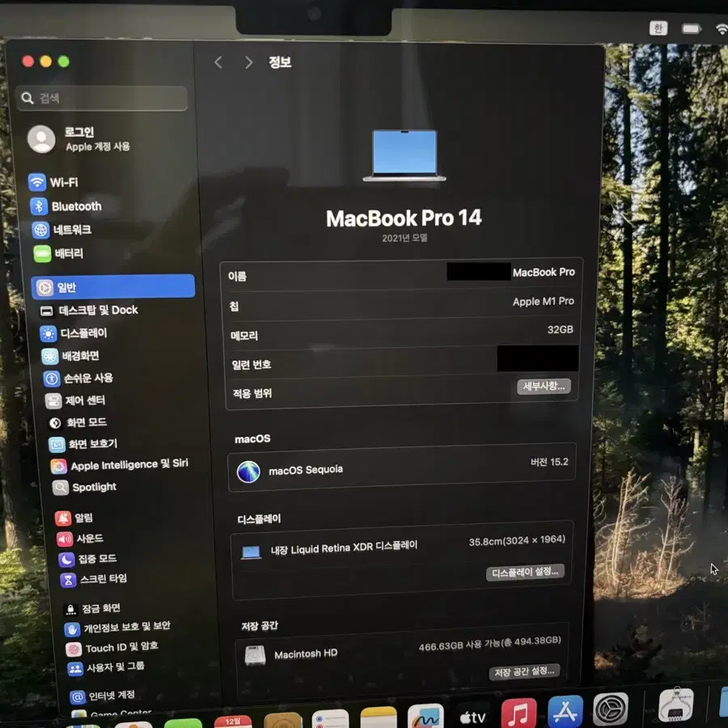Viewport: 728px width, 728px height.
Task: Open 손쉬운 사용 settings
Action: coord(78,378)
